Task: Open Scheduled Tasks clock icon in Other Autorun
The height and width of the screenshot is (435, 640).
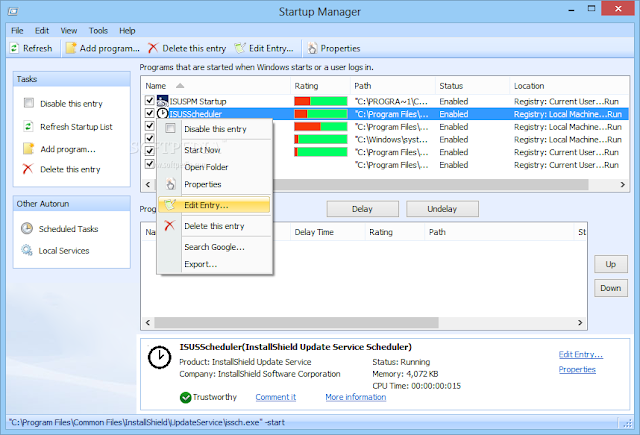Action: click(x=27, y=228)
